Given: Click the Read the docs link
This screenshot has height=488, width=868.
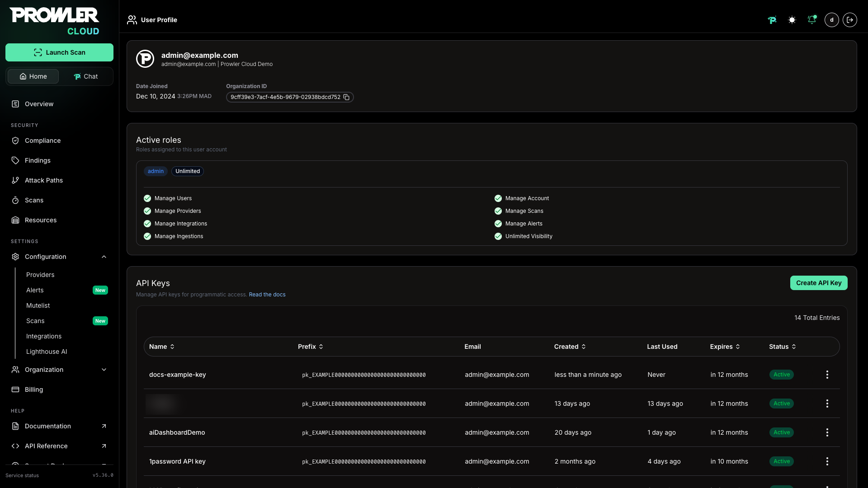Looking at the screenshot, I should (267, 295).
